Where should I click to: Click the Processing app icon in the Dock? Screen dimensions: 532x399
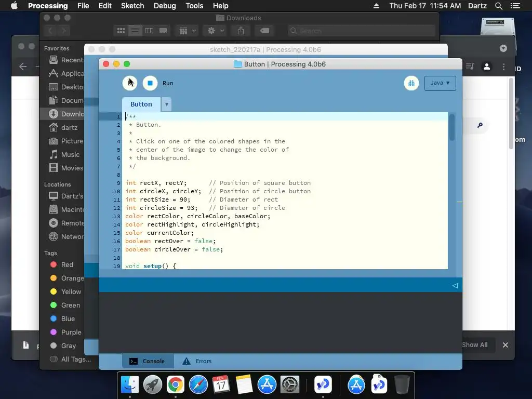pos(323,385)
